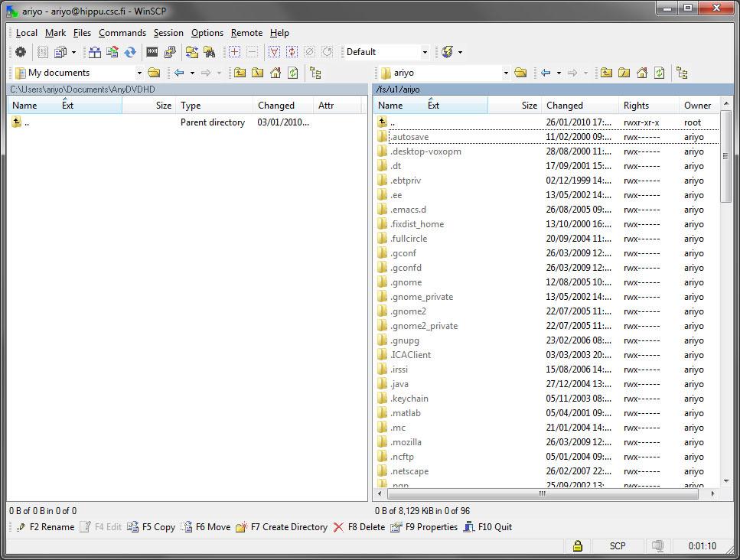Viewport: 740px width, 560px height.
Task: Click the Synchronize blue arrows icon
Action: [129, 53]
